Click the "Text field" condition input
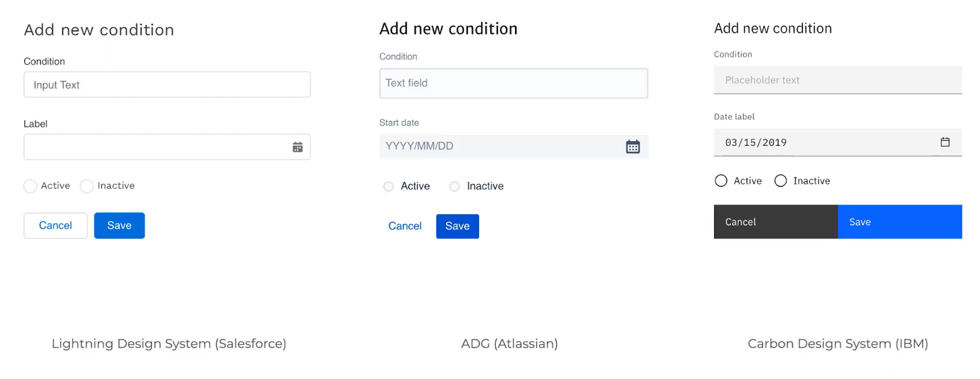Viewport: 980px width, 379px height. pos(513,83)
